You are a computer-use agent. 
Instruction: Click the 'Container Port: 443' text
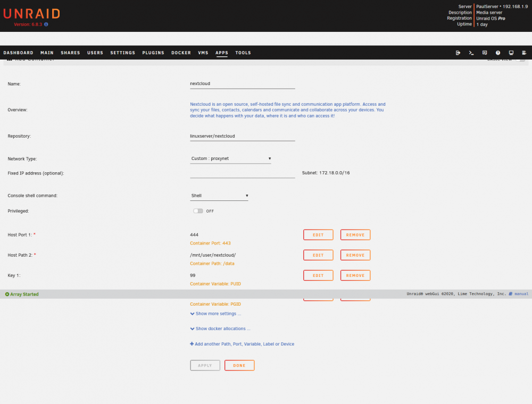pos(210,243)
